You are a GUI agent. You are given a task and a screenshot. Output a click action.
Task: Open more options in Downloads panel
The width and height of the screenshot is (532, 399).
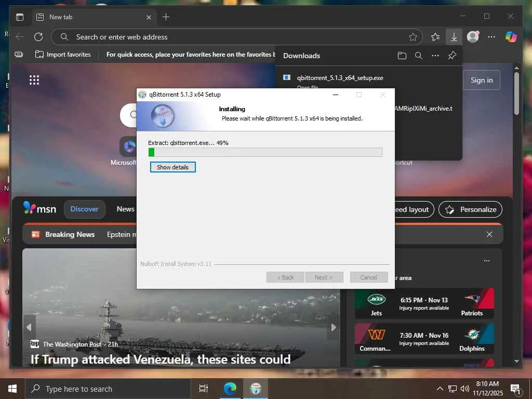coord(435,56)
